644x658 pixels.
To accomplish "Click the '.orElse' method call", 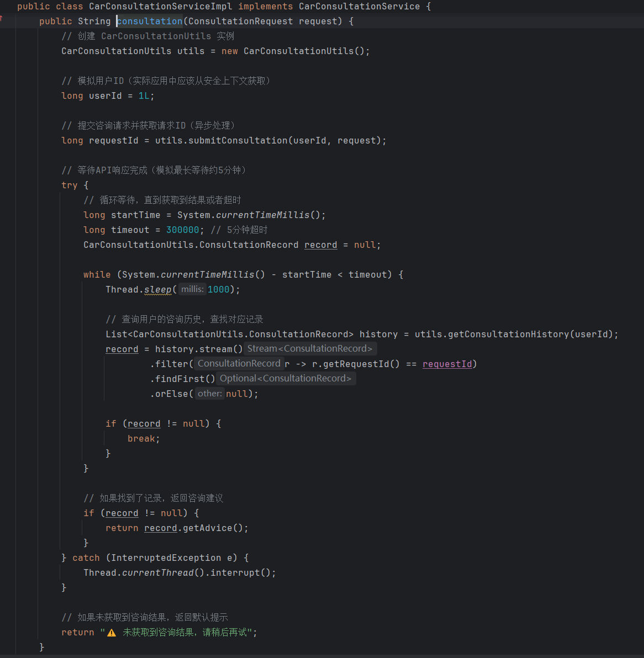I will [x=169, y=394].
